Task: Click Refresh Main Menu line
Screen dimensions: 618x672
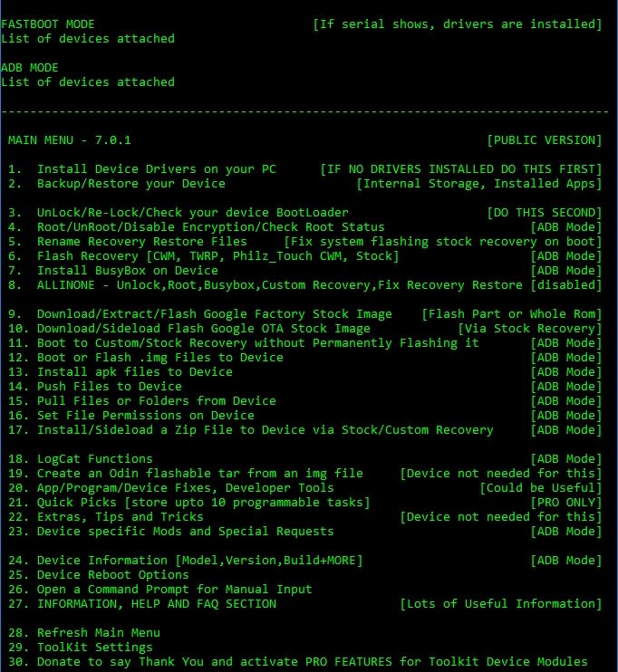Action: pos(98,633)
